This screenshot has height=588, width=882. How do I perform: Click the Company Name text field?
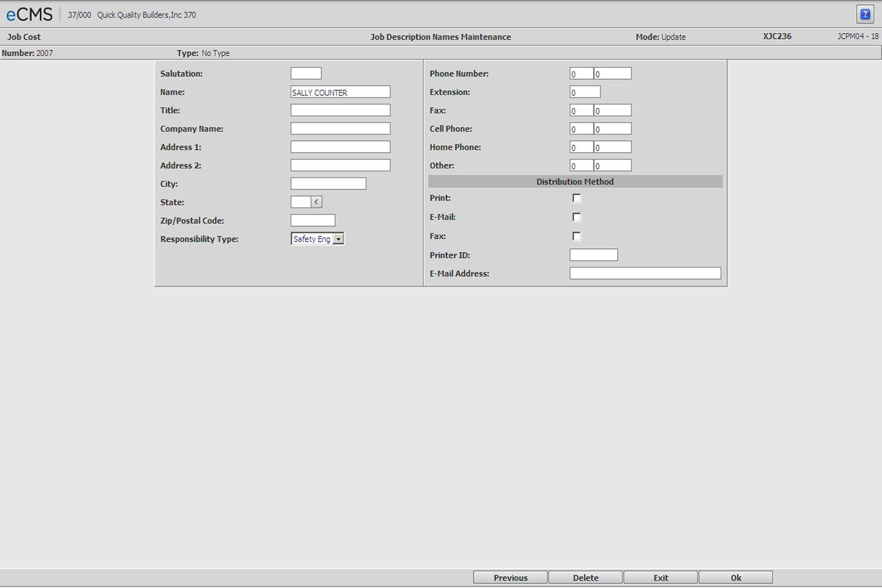point(340,128)
